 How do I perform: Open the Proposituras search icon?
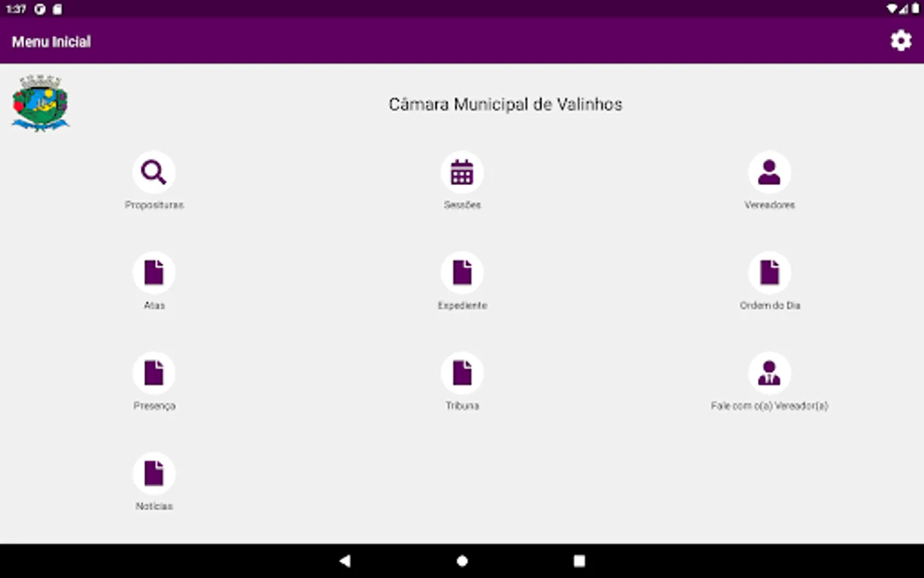[154, 172]
